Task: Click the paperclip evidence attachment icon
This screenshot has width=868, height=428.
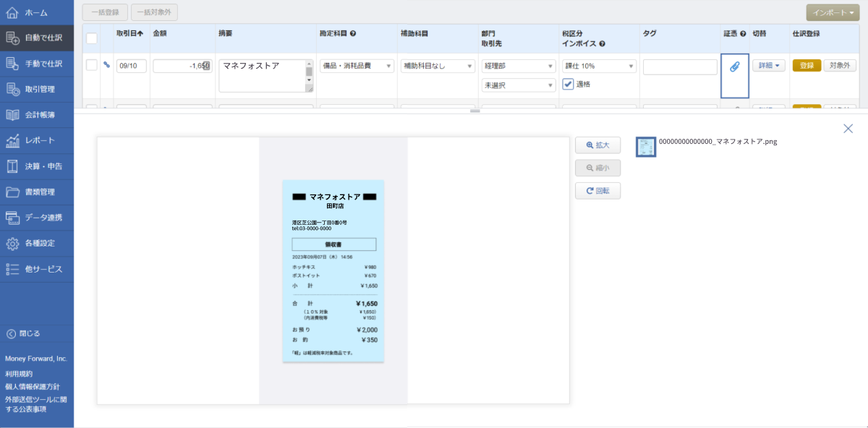Action: coord(734,67)
